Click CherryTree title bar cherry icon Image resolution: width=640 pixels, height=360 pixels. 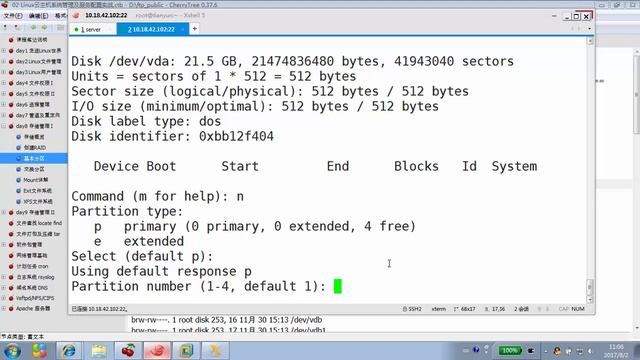(x=4, y=5)
